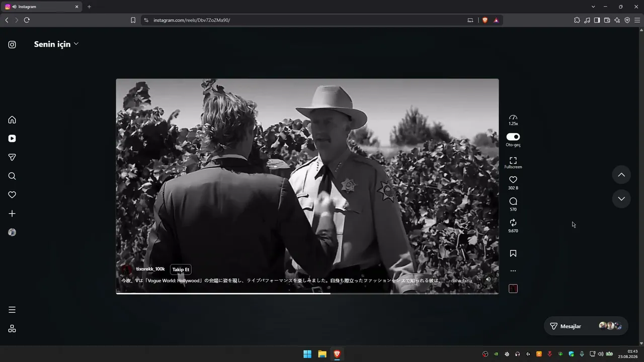This screenshot has height=362, width=644.
Task: Open the network connection tray icon
Action: 593,354
